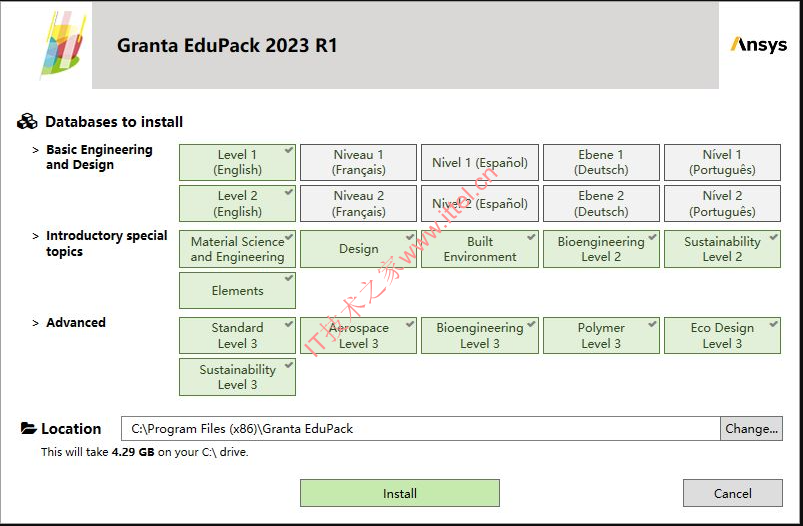Click the Granta EduPack 2023 R1 title
This screenshot has height=526, width=803.
(227, 45)
